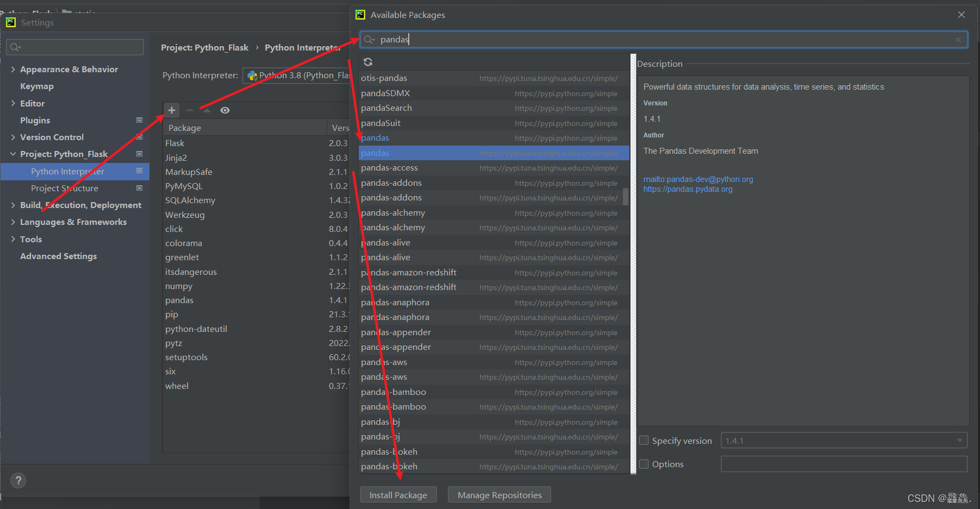Screen dimensions: 980x509
Task: Select setuptools installed package row
Action: click(257, 357)
